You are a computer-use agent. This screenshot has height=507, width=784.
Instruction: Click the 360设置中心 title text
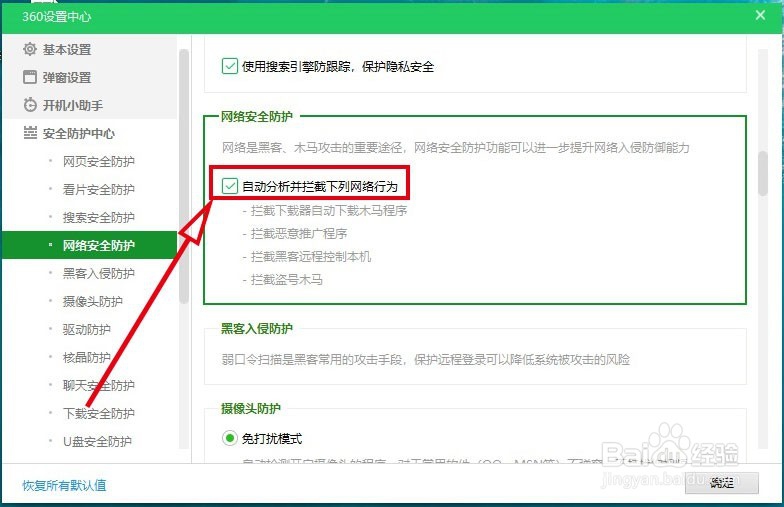[56, 16]
